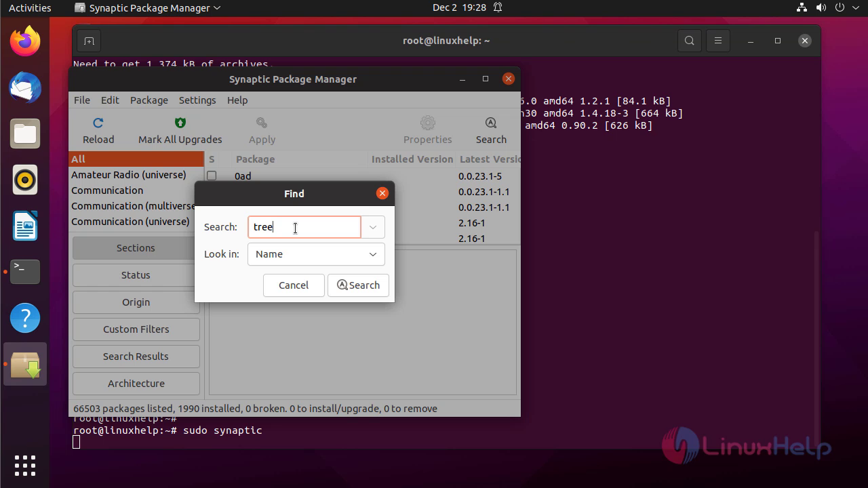
Task: Switch to Terminal from the dock
Action: tap(25, 272)
